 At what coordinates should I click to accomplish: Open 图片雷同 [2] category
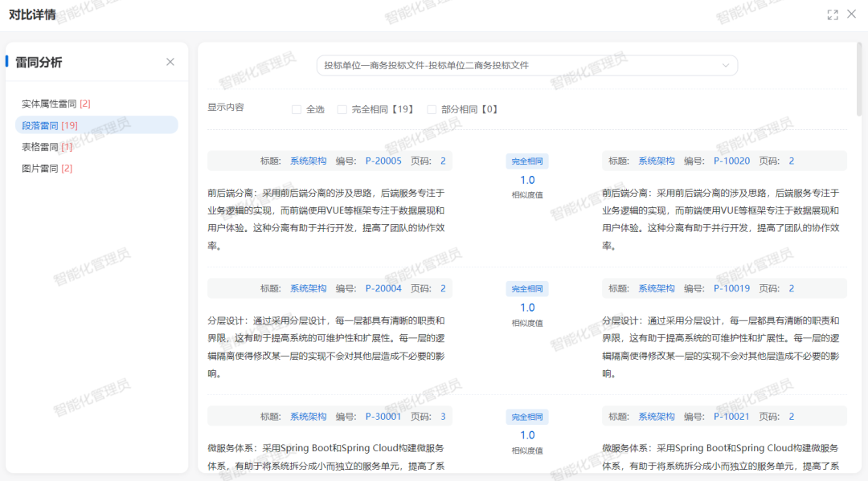[47, 169]
